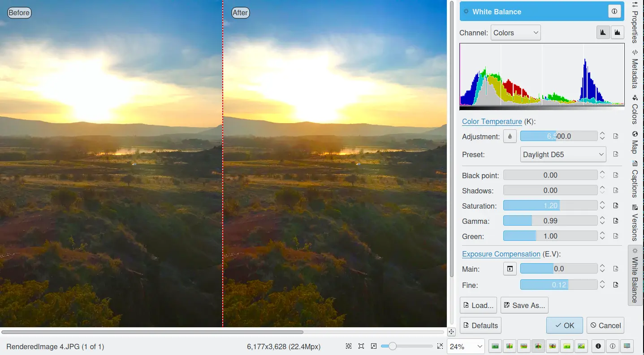Reset Saturation value to default
This screenshot has height=355, width=644.
tap(616, 206)
